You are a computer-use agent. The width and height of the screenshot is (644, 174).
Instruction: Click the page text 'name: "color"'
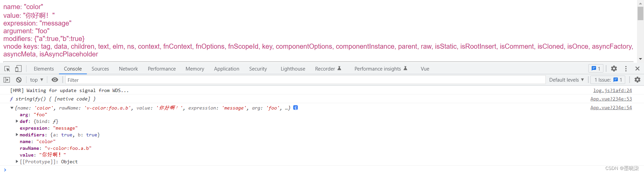pyautogui.click(x=23, y=7)
